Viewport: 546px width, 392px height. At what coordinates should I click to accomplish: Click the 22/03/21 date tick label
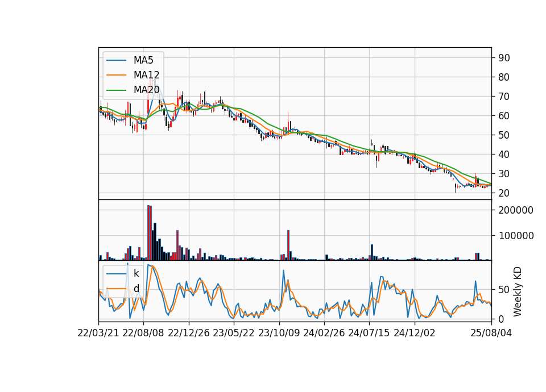(x=98, y=333)
